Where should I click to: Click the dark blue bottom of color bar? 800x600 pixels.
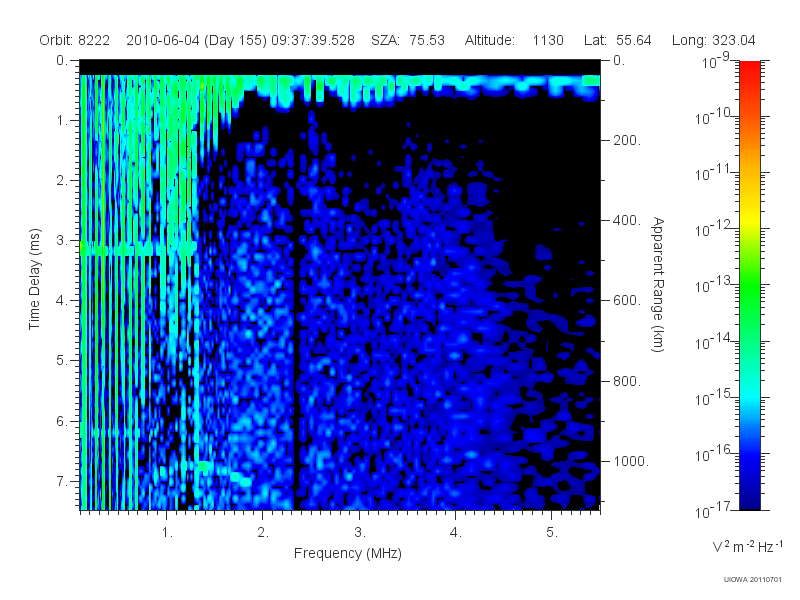click(x=749, y=503)
